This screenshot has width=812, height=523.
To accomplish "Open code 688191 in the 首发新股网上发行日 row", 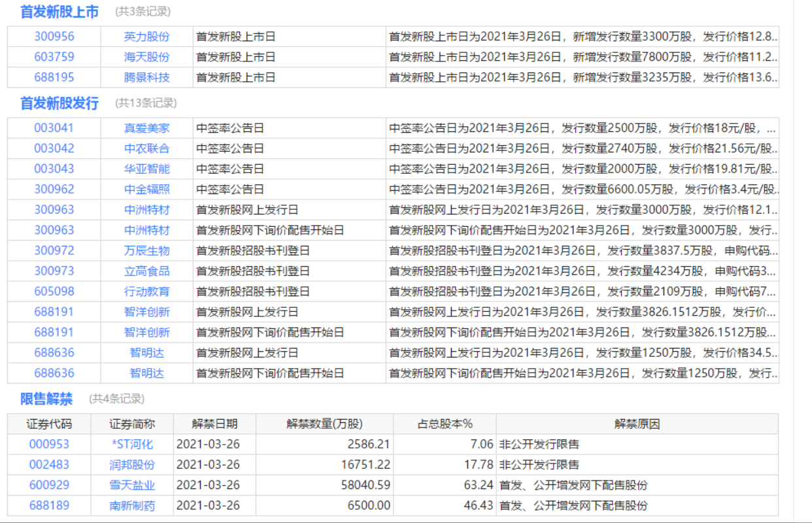I will [54, 312].
